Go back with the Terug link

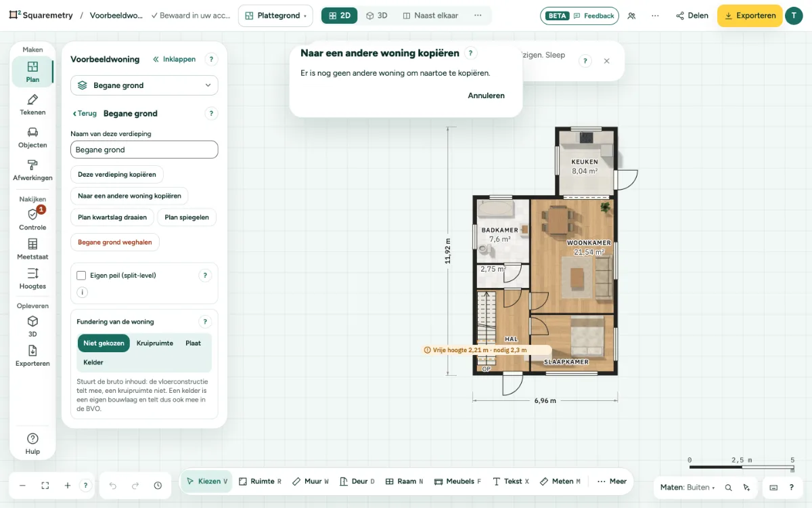pos(85,114)
